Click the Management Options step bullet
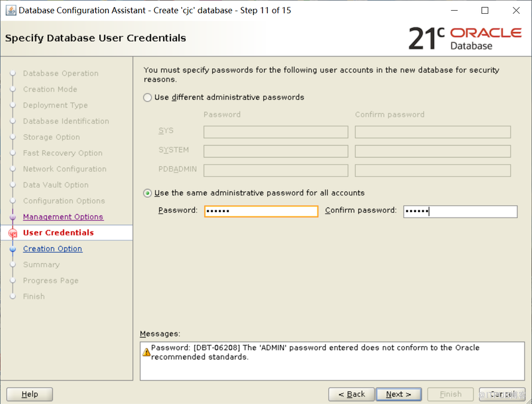The height and width of the screenshot is (404, 532). [13, 217]
